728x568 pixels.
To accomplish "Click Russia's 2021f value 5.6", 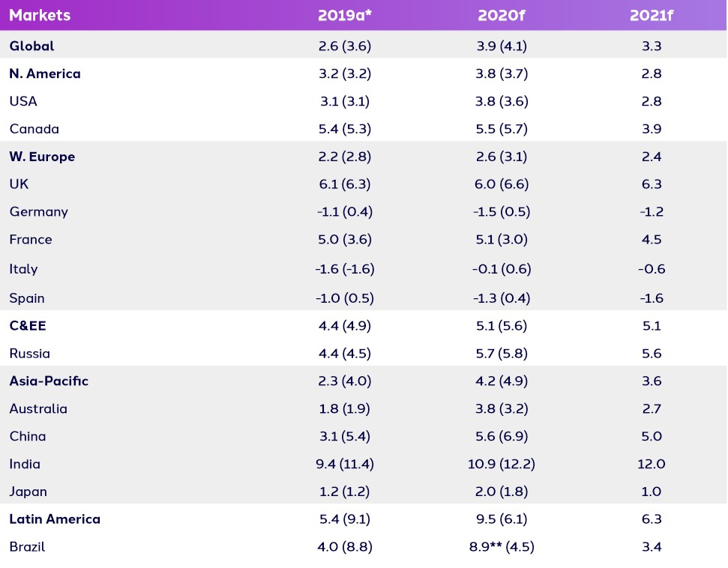I will coord(652,353).
